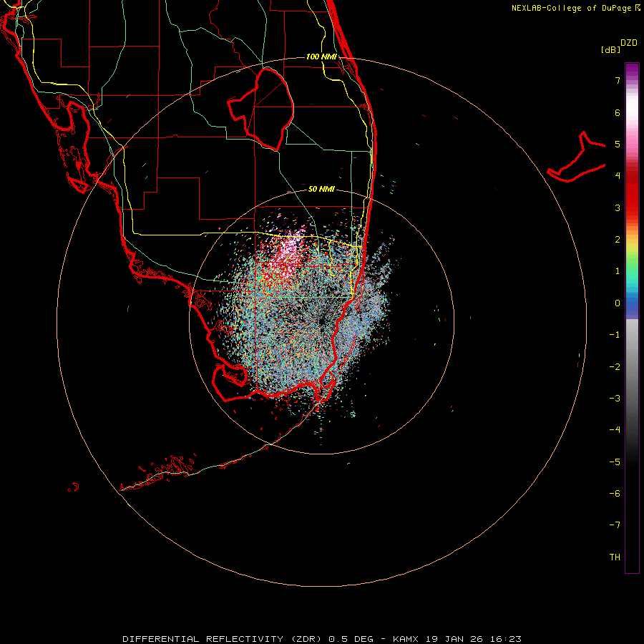644x644 pixels.
Task: Click the -5 value on color scale
Action: [615, 462]
